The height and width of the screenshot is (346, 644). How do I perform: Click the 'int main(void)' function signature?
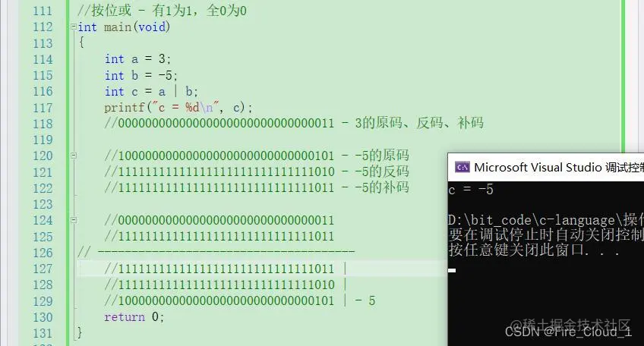(124, 27)
